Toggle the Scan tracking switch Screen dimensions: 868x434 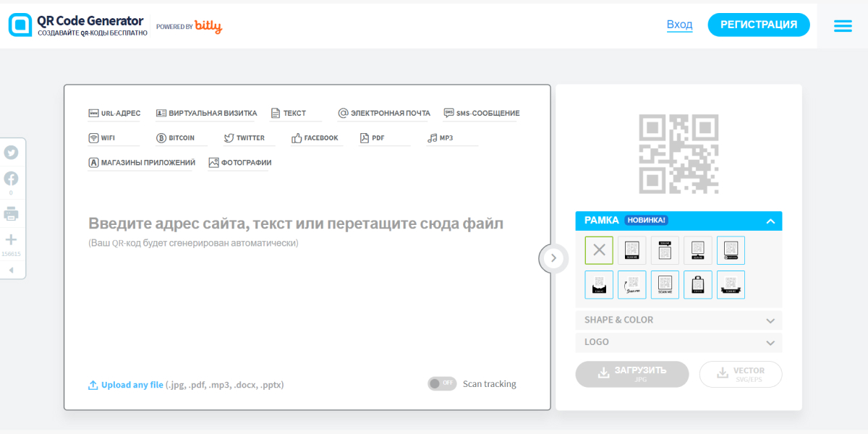442,383
